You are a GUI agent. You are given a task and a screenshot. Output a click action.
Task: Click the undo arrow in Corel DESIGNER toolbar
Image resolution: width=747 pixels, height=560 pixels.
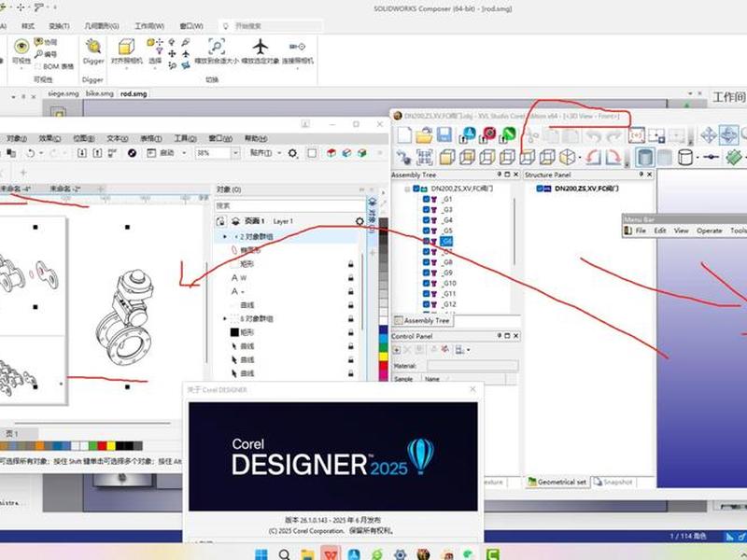pyautogui.click(x=31, y=153)
